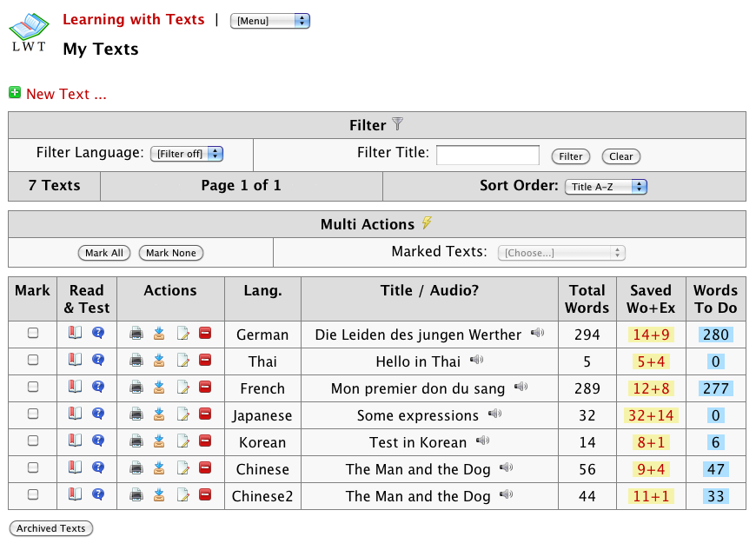Open the read icon for the German text
The width and height of the screenshot is (756, 550).
(x=75, y=334)
